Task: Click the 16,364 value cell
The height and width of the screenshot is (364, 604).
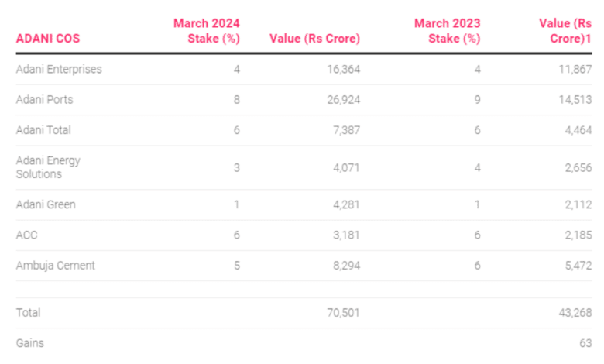Action: [x=344, y=70]
